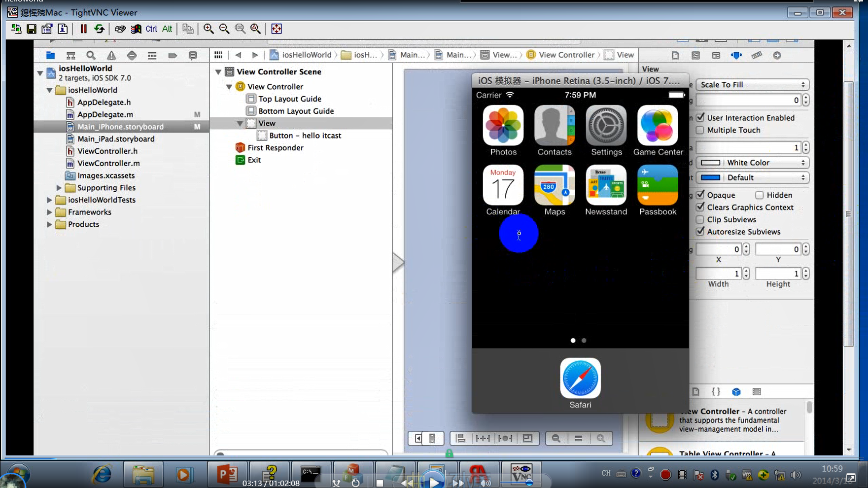Toggle Clears Graphics Context checkbox
Viewport: 868px width, 488px height.
[700, 207]
